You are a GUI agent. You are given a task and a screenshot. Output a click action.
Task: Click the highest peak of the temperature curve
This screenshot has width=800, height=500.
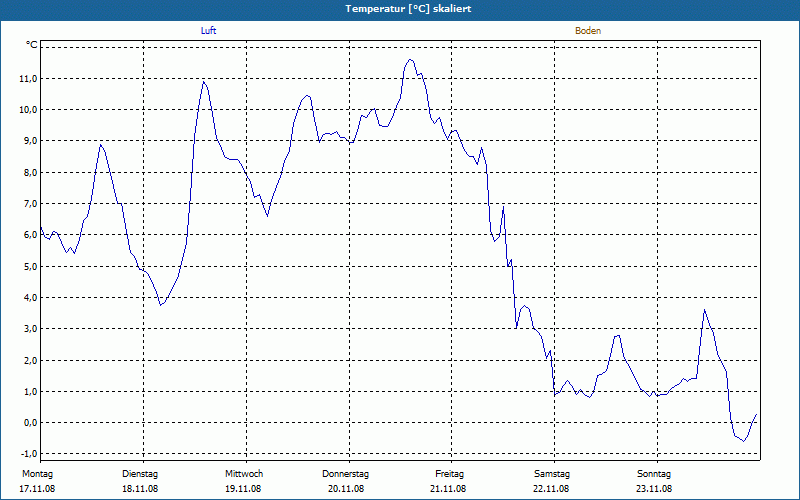[x=410, y=59]
